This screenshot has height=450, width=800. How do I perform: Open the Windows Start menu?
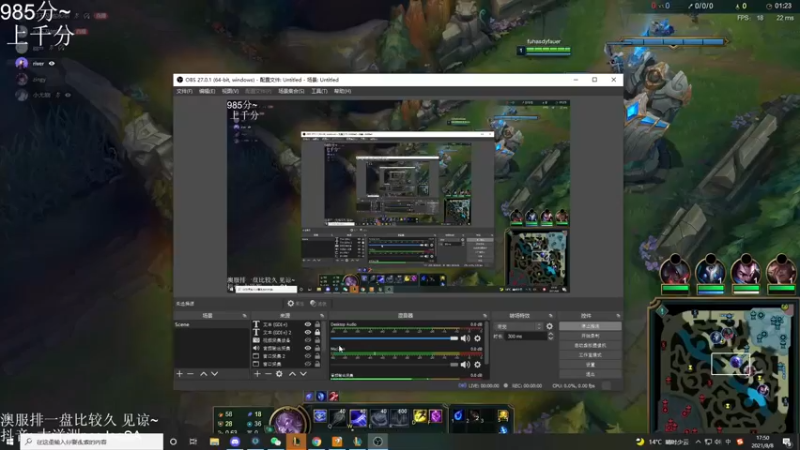point(10,442)
